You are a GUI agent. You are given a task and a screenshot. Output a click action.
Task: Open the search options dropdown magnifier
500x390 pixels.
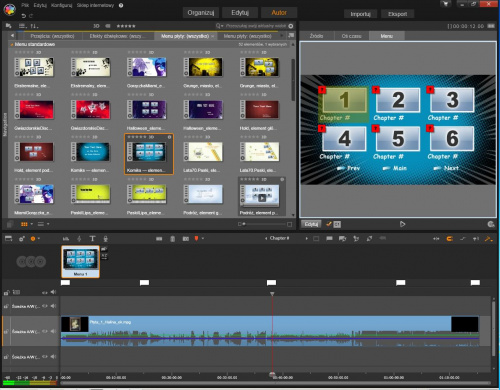click(x=219, y=26)
